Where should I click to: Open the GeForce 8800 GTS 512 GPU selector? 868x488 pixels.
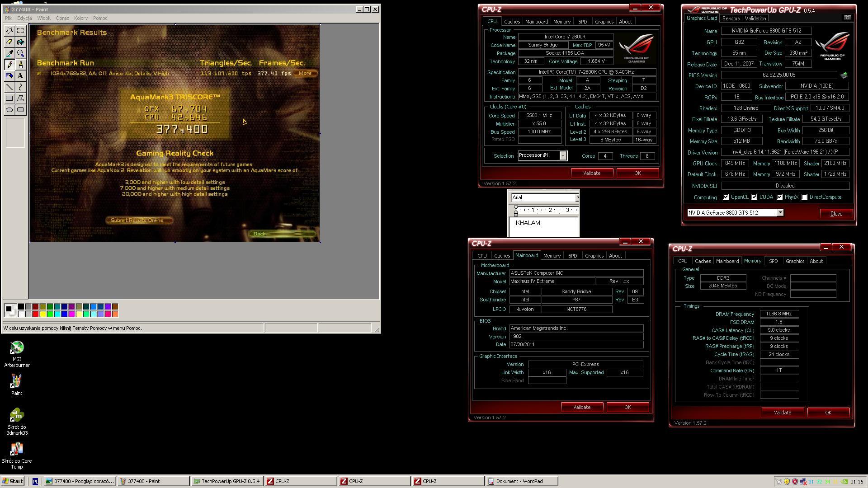[x=780, y=213]
